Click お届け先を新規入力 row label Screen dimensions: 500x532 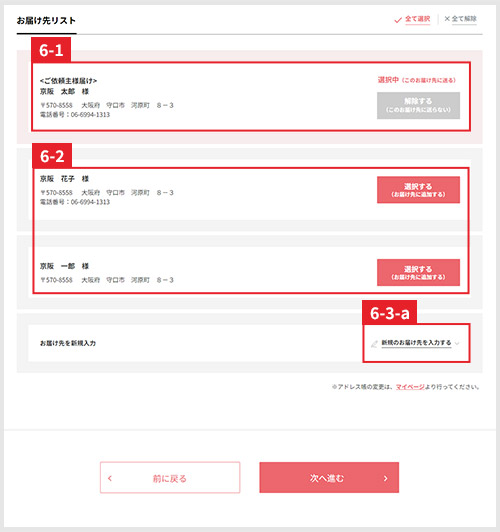pos(68,343)
